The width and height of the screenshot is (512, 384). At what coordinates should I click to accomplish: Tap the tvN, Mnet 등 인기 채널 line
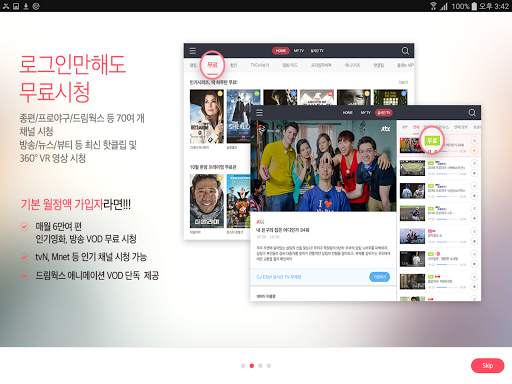pos(91,257)
